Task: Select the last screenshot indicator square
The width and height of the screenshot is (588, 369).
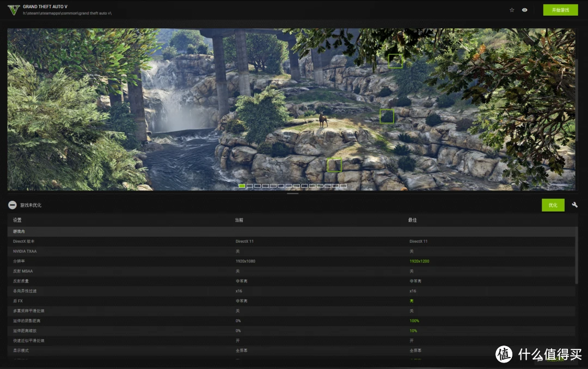Action: tap(344, 186)
